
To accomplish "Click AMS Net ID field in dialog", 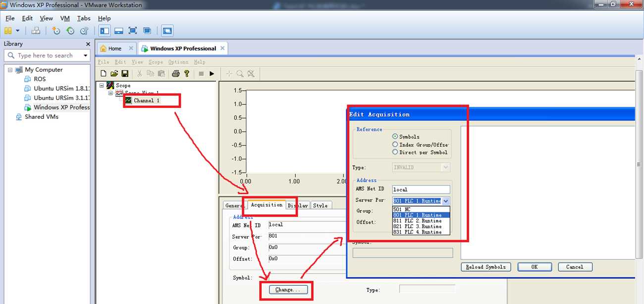I will tap(421, 190).
